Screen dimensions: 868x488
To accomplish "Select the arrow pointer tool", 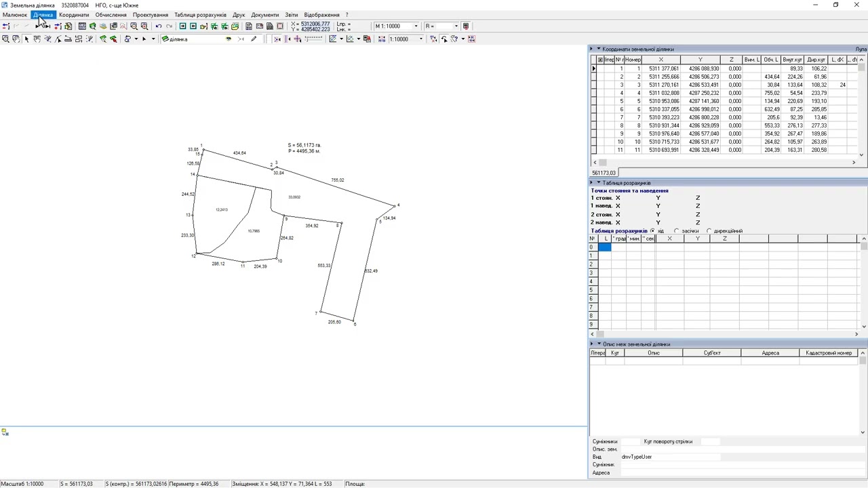I will coord(26,39).
